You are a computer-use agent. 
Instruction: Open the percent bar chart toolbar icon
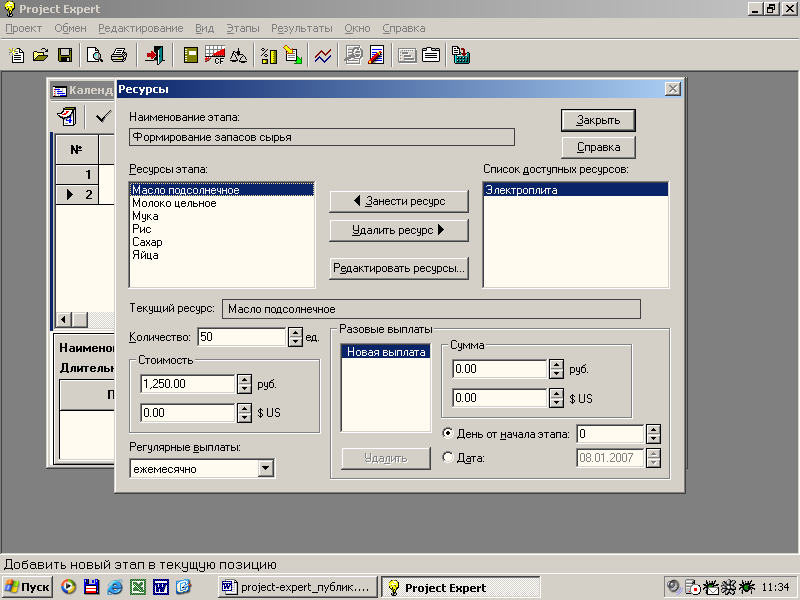click(x=269, y=55)
